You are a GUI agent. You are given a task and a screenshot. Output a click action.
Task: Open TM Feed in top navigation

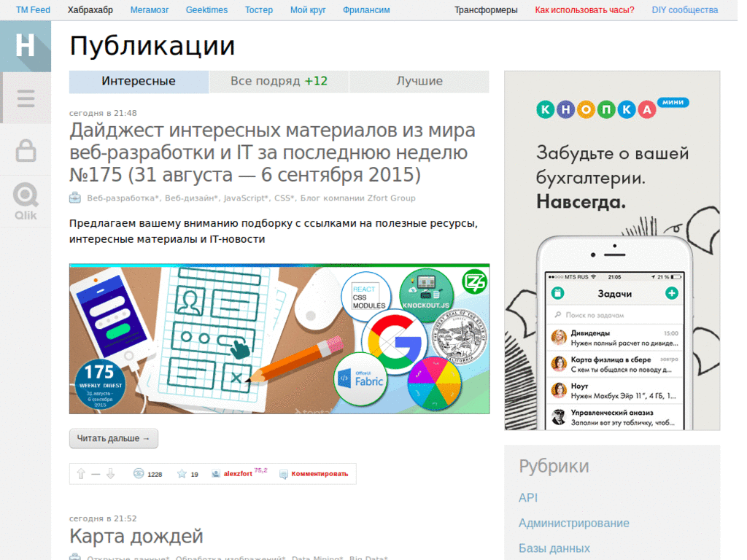pyautogui.click(x=33, y=10)
